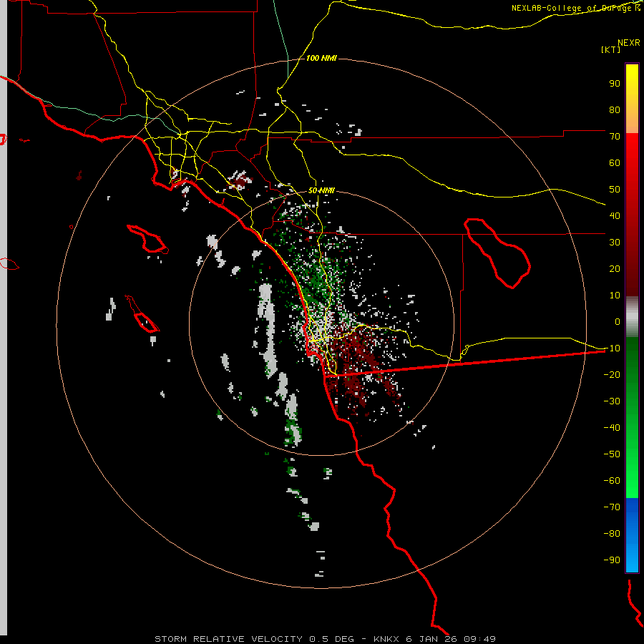The height and width of the screenshot is (644, 644).
Task: Click the "6 JAN 26" date in caption
Action: [431, 639]
